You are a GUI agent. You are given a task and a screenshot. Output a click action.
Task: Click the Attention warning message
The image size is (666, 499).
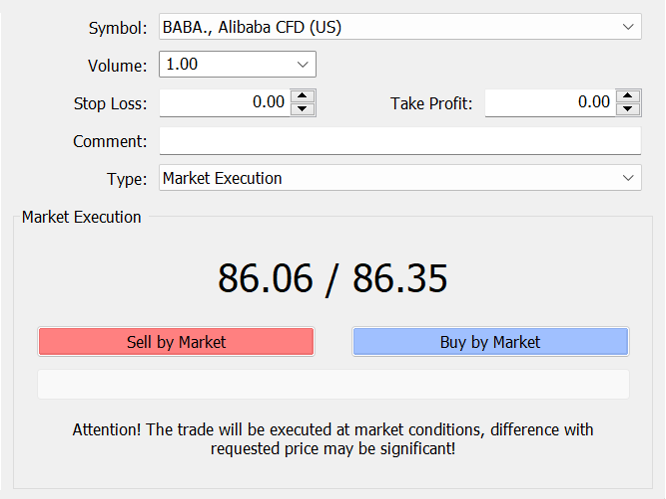coord(333,439)
